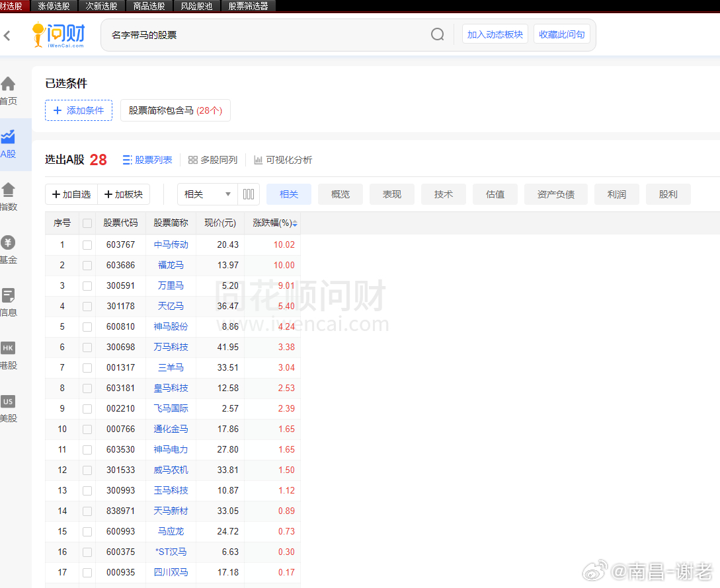Image resolution: width=720 pixels, height=588 pixels.
Task: Click the 现价(元) column header
Action: pyautogui.click(x=220, y=223)
